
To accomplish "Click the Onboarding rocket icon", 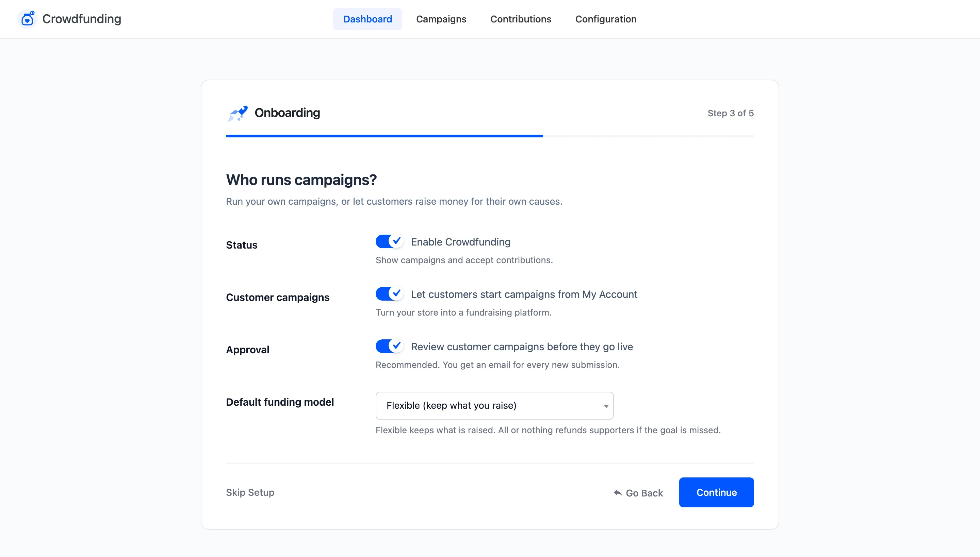I will (238, 113).
